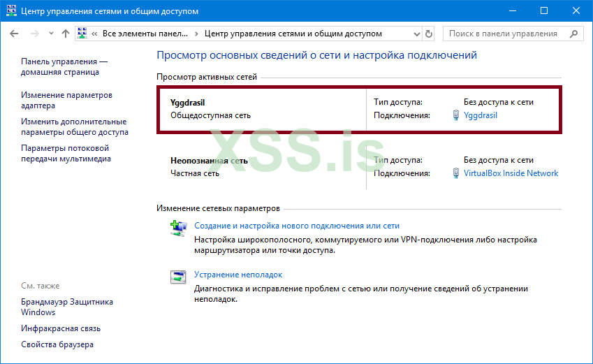Click troubleshooting icon
This screenshot has width=593, height=364.
pyautogui.click(x=178, y=277)
